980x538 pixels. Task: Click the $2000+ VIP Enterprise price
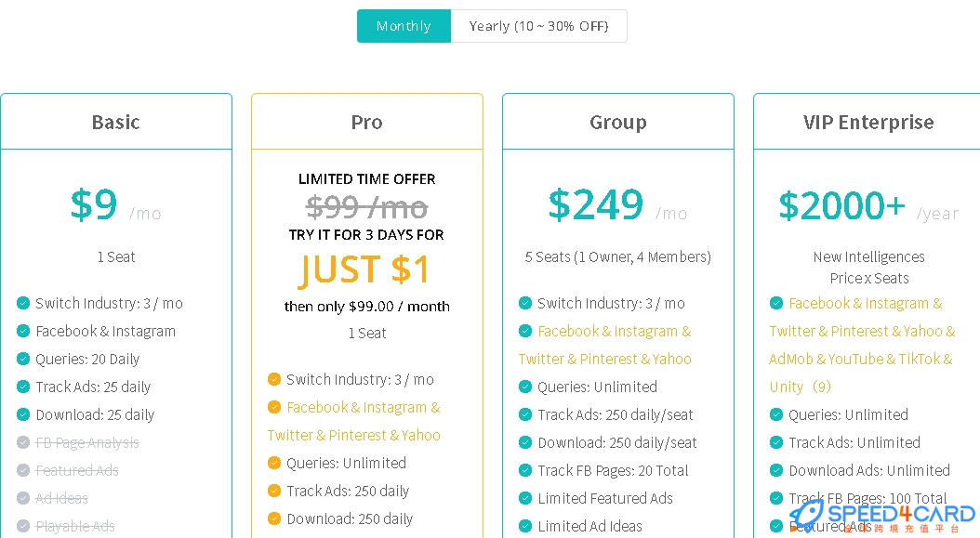coord(841,205)
